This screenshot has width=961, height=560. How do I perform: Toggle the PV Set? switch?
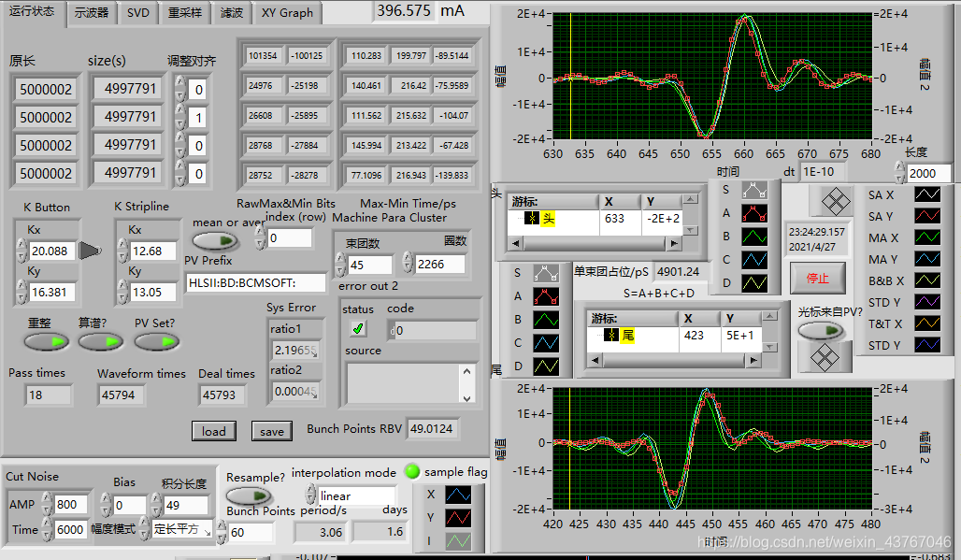[157, 342]
